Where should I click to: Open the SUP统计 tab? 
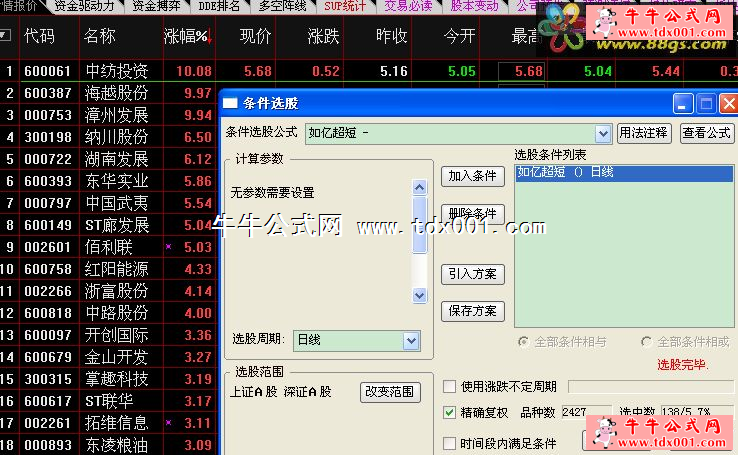pos(345,6)
